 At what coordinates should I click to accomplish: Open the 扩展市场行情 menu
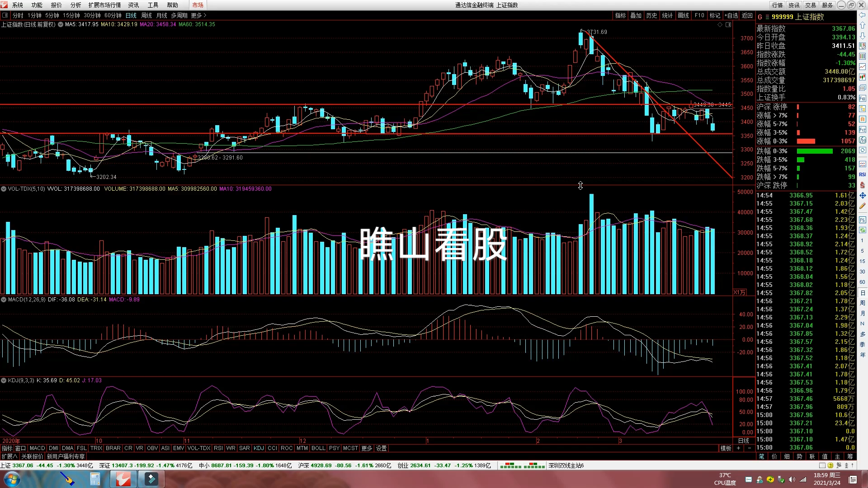click(x=105, y=5)
